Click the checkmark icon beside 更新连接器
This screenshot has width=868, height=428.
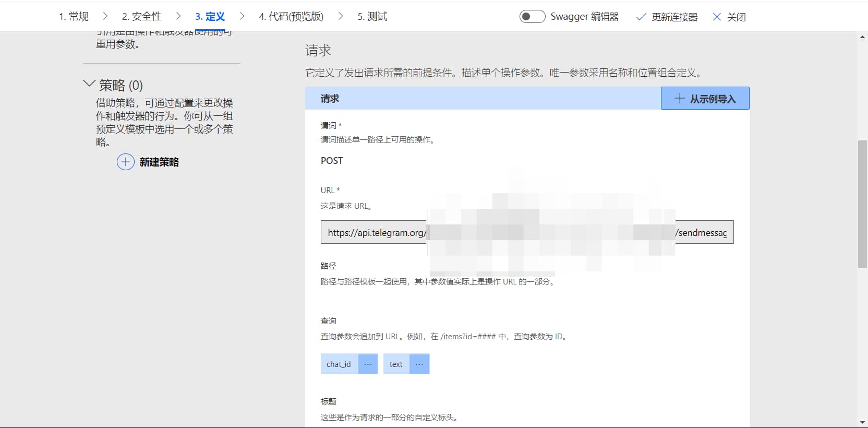tap(641, 17)
